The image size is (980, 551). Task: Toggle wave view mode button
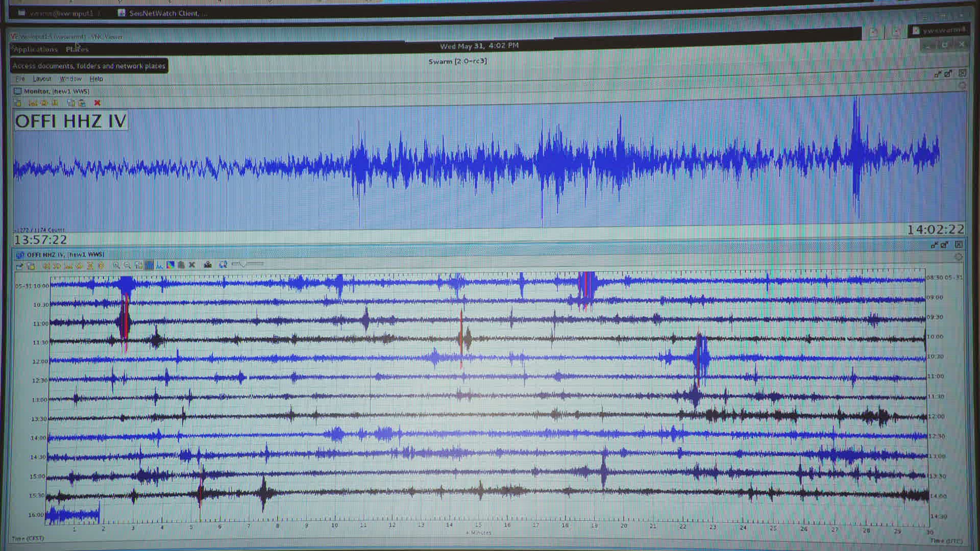point(149,265)
